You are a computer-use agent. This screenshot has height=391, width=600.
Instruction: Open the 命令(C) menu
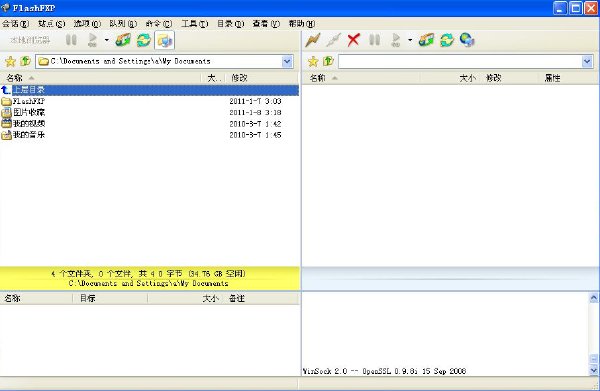click(159, 24)
